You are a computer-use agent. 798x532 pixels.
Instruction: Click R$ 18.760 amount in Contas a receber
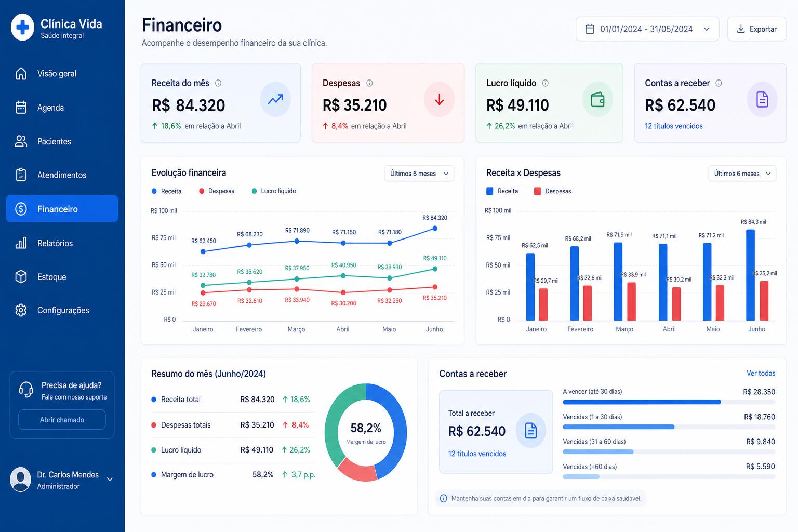(x=759, y=417)
